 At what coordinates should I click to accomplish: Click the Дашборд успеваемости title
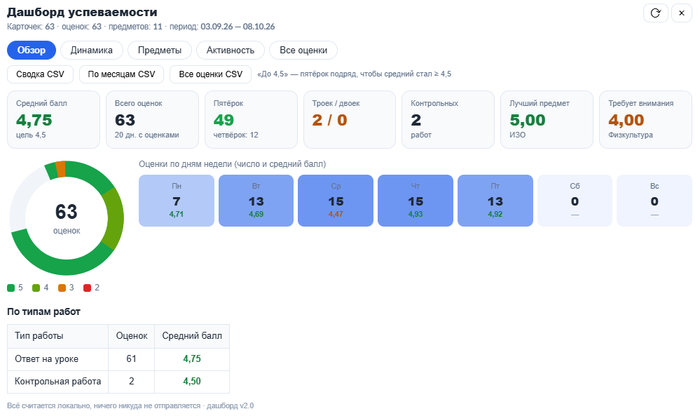pos(82,12)
